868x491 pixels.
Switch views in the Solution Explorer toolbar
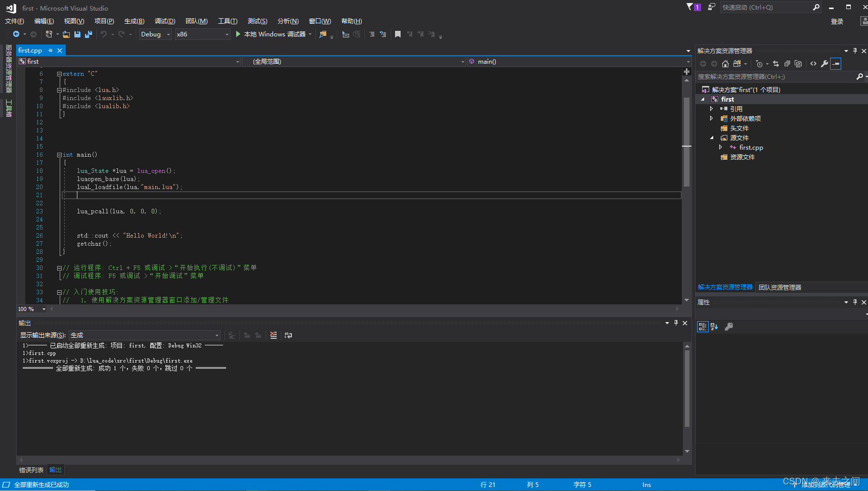737,64
